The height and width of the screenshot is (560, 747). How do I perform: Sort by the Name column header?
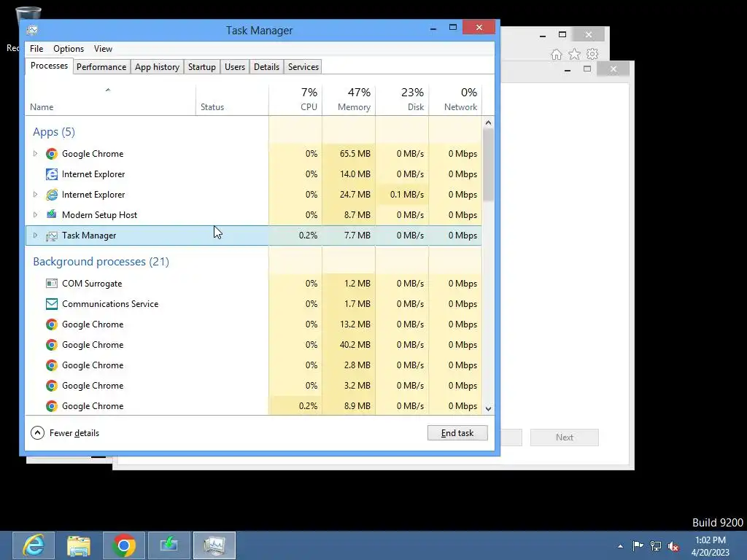point(110,100)
